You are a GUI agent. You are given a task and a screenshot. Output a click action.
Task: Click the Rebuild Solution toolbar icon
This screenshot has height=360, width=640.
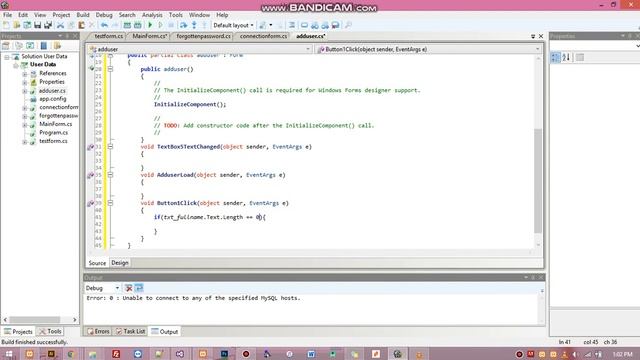click(x=138, y=25)
